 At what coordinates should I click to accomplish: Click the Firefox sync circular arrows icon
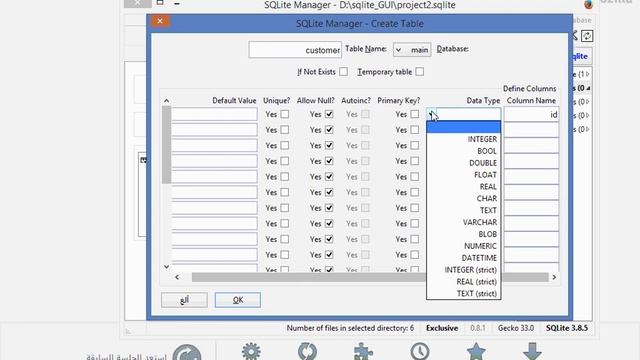point(307,351)
